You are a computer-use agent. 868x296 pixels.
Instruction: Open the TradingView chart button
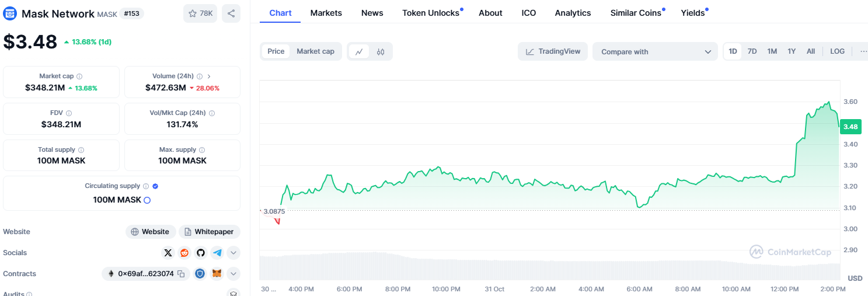coord(553,51)
